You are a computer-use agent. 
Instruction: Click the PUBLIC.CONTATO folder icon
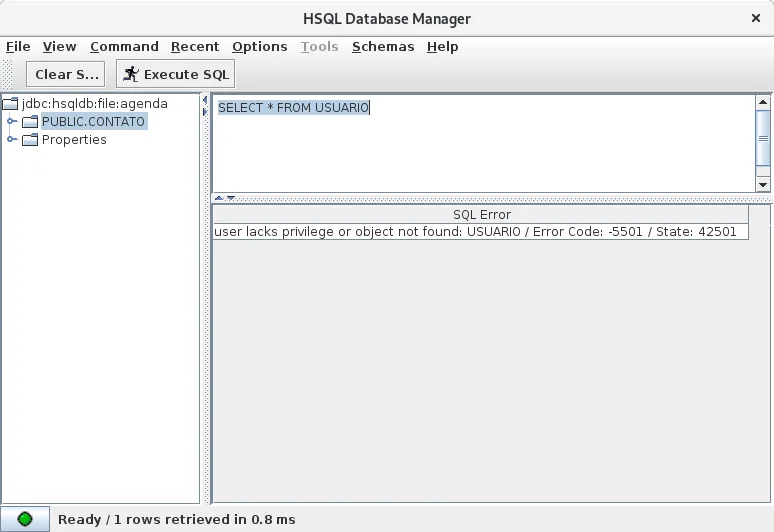point(30,121)
